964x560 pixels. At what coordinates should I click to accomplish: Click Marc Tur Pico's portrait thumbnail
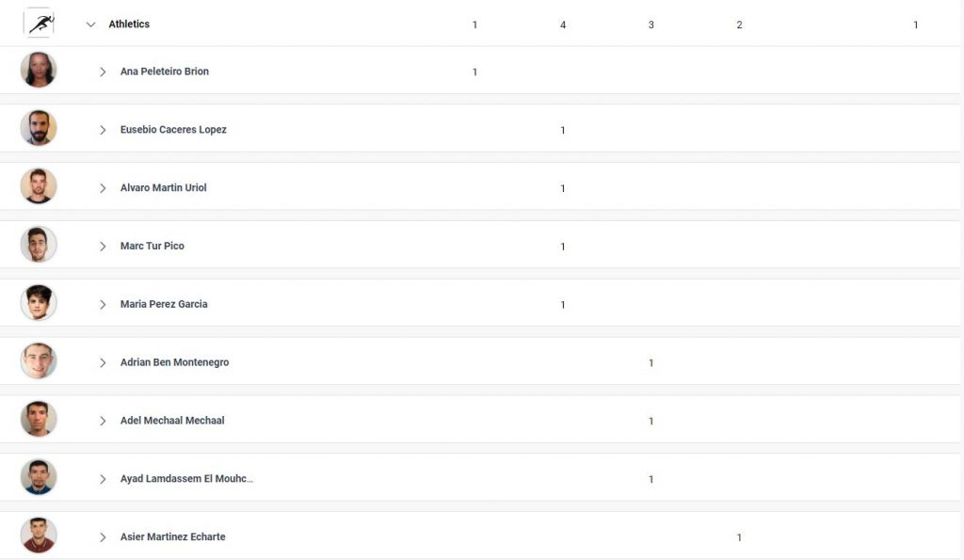pyautogui.click(x=39, y=244)
